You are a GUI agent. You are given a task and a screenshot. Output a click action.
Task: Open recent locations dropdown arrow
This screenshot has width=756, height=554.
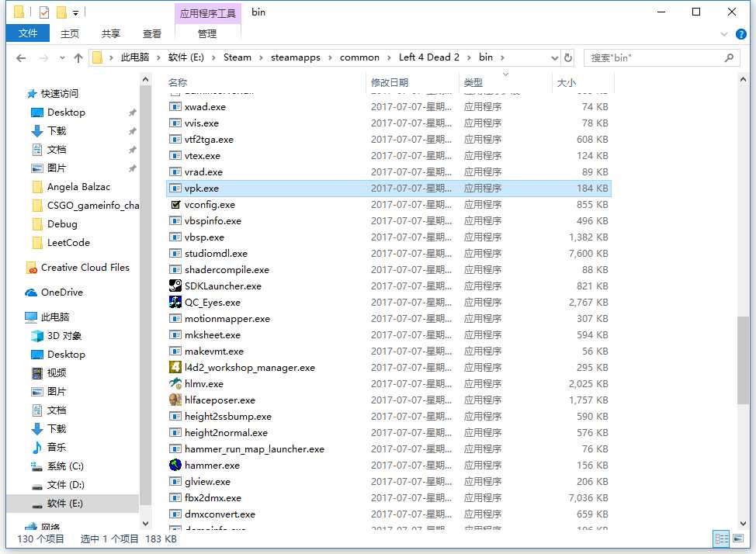62,58
